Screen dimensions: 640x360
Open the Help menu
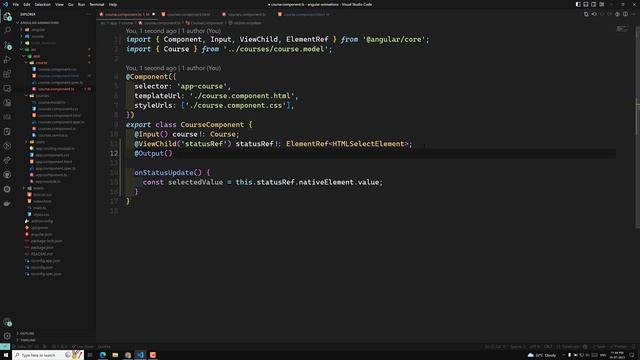click(113, 4)
